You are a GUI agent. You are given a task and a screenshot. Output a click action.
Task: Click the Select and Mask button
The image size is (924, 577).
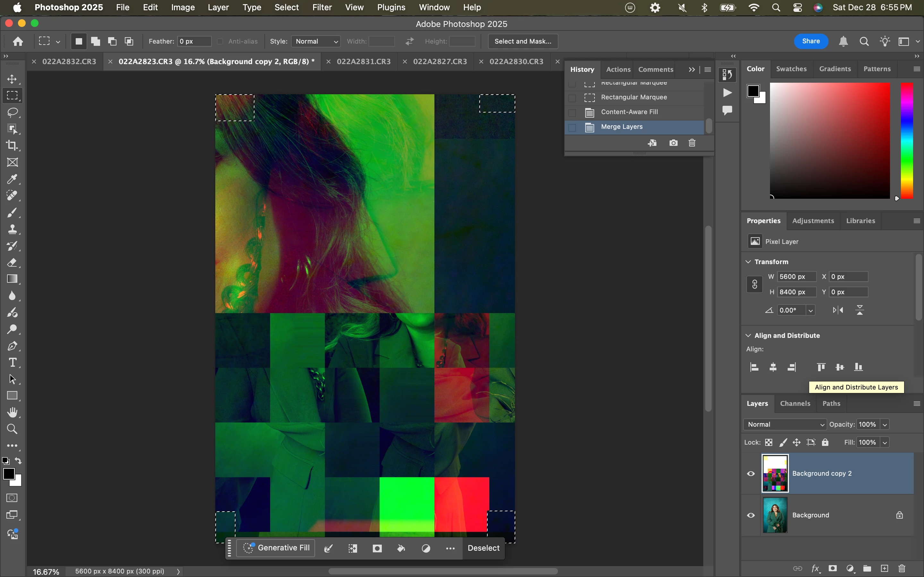[x=522, y=41]
